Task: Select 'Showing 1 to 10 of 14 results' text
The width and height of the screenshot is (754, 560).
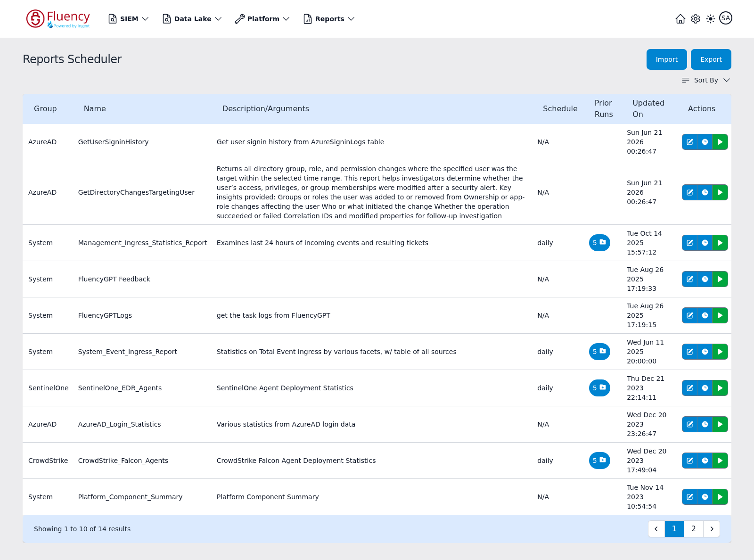Action: [82, 529]
